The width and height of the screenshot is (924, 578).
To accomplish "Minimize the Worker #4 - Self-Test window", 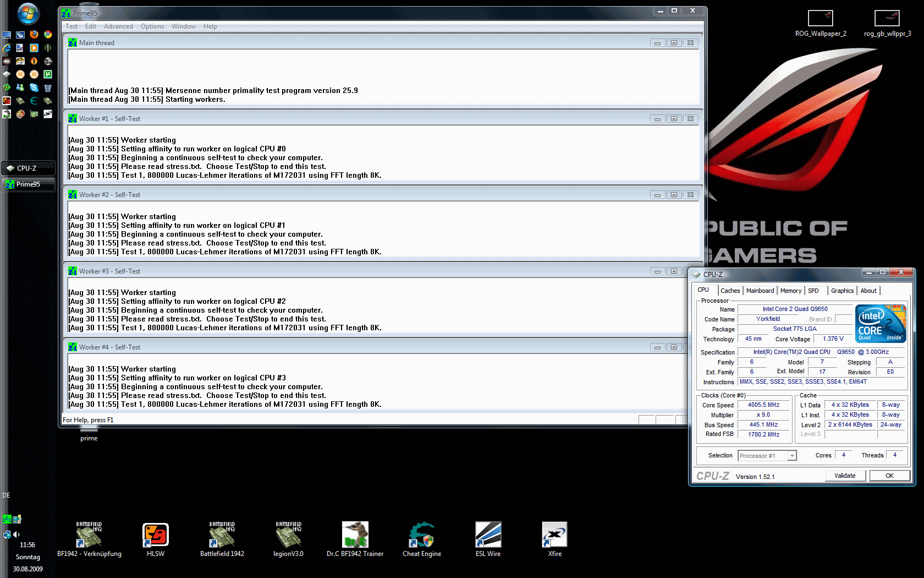I will pyautogui.click(x=657, y=347).
